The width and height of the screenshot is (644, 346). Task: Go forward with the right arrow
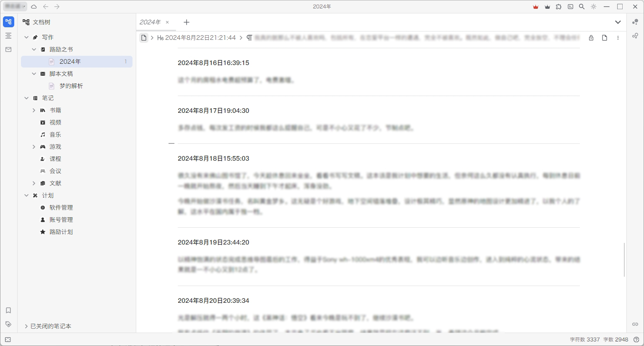coord(57,7)
